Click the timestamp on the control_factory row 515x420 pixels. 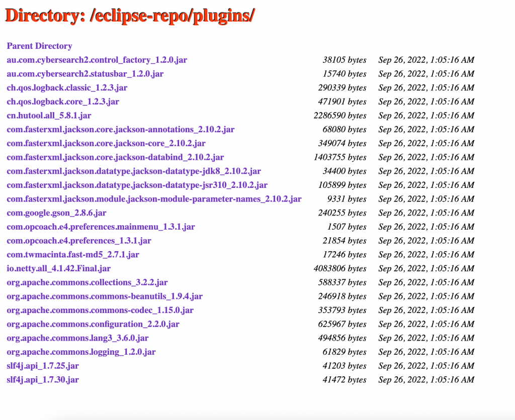426,60
